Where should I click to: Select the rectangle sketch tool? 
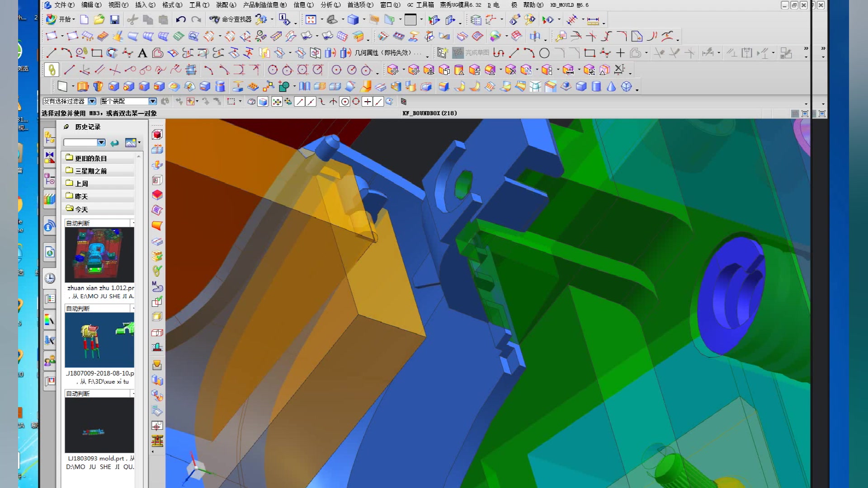point(97,53)
